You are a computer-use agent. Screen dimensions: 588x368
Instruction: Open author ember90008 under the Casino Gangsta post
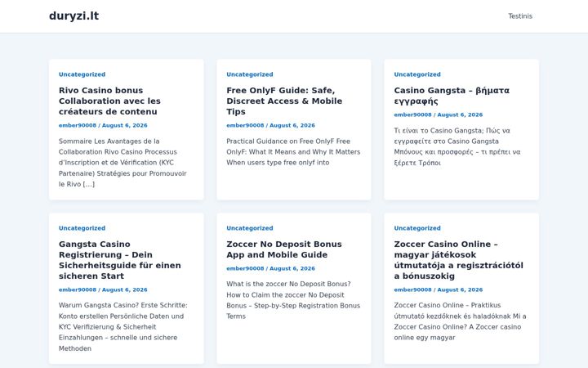[413, 115]
